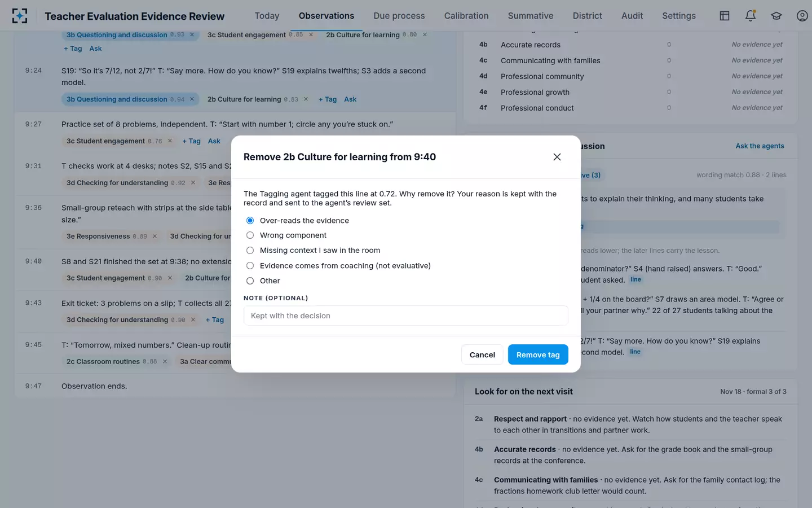
Task: Choose the Wrong component radio option
Action: tap(250, 235)
